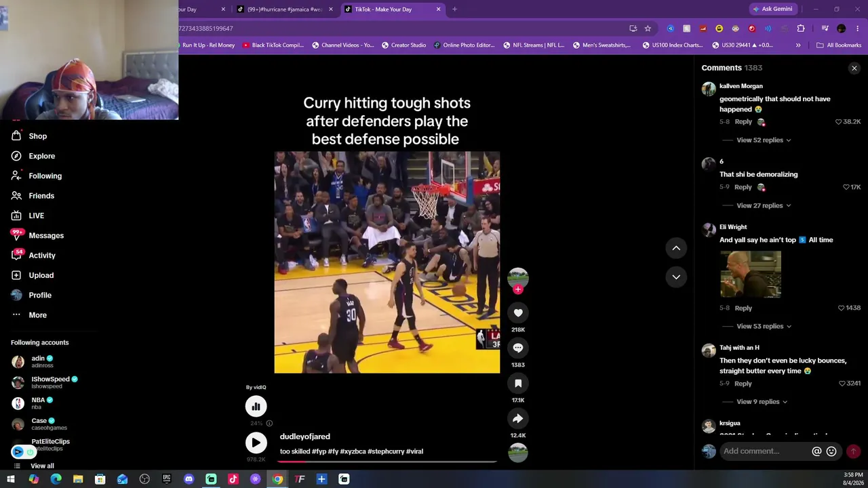The width and height of the screenshot is (868, 488).
Task: Open the vidIQ stats button
Action: coord(256,406)
